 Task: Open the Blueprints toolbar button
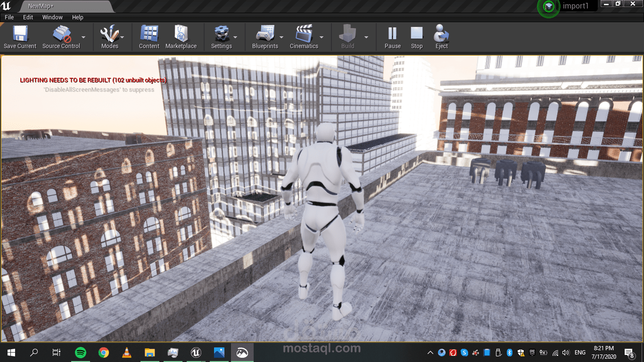[x=265, y=37]
